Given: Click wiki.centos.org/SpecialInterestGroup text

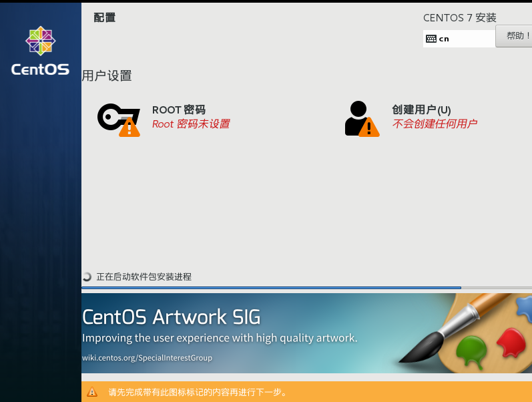Looking at the screenshot, I should (147, 358).
